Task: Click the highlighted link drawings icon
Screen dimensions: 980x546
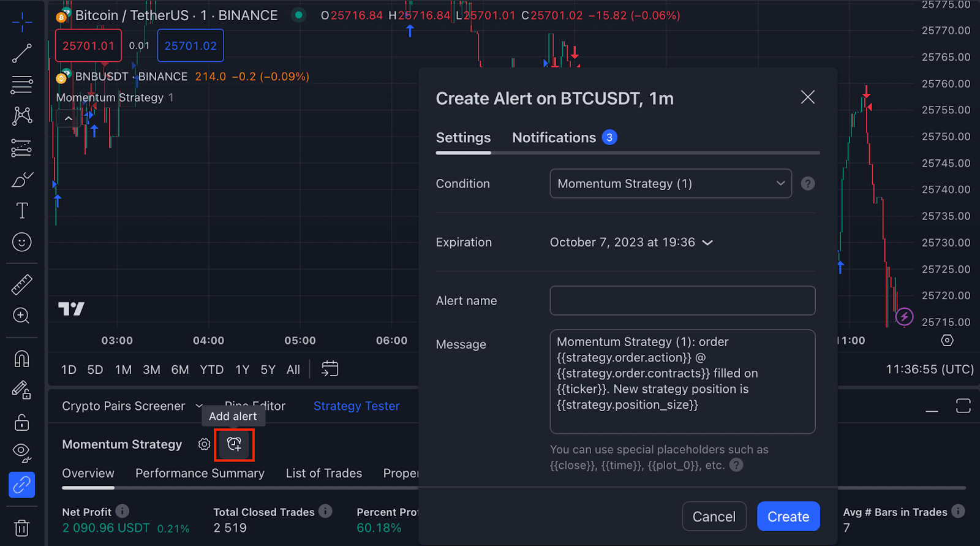Action: pyautogui.click(x=22, y=485)
